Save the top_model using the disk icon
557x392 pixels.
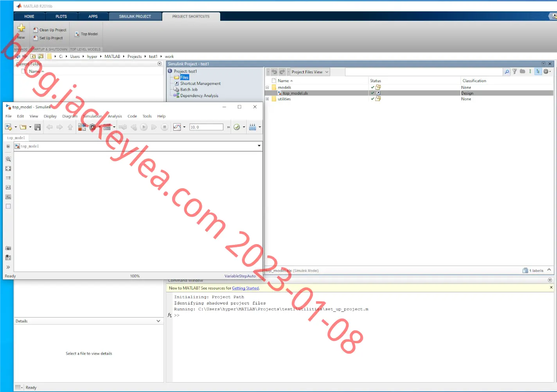coord(38,127)
